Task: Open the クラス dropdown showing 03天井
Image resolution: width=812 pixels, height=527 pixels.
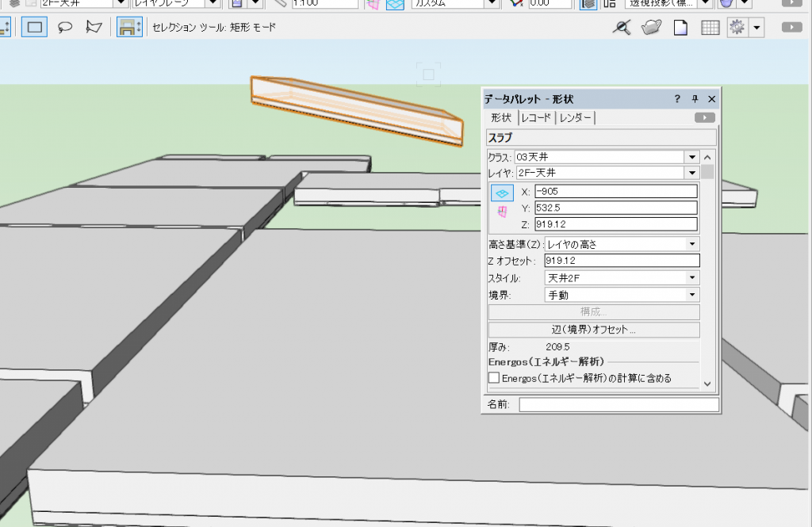Action: pyautogui.click(x=691, y=157)
